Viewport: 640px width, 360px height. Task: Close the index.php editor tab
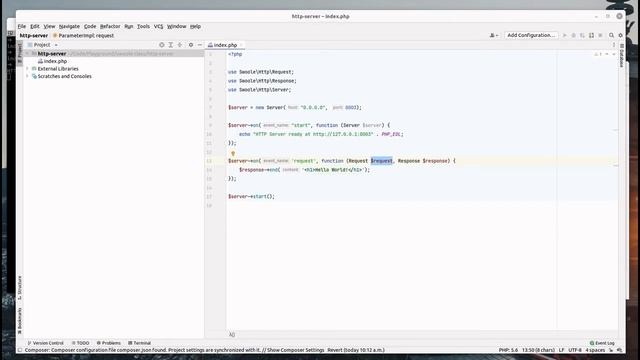pyautogui.click(x=241, y=45)
